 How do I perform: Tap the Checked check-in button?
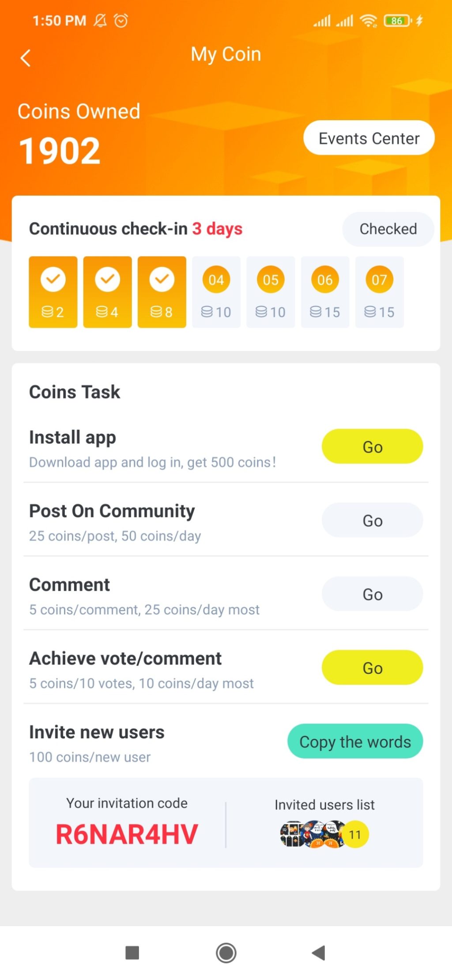[x=388, y=229]
